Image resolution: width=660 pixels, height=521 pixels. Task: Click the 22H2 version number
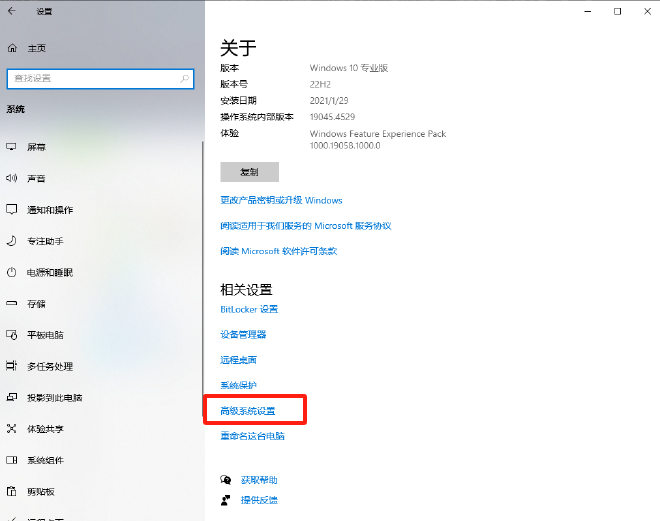tap(320, 84)
